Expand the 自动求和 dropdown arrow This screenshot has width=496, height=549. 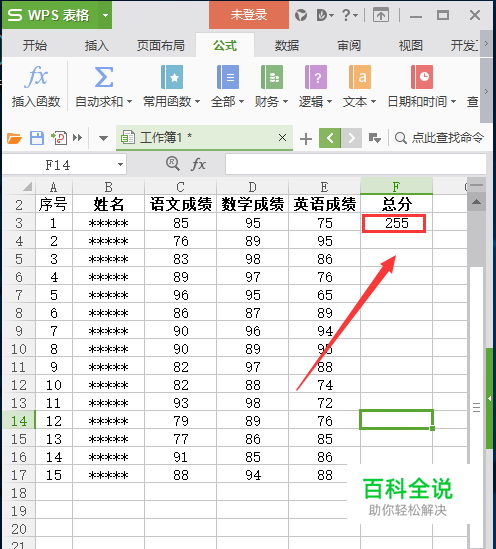130,102
